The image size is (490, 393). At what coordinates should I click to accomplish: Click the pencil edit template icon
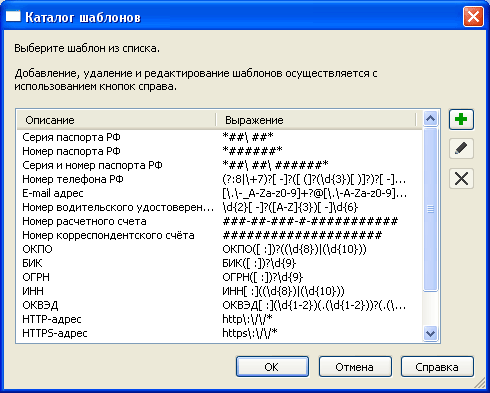[x=461, y=149]
